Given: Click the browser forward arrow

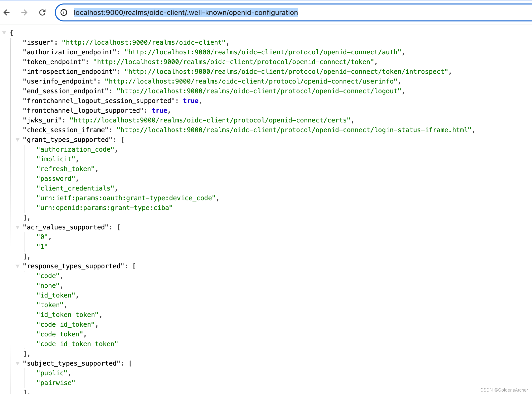Looking at the screenshot, I should [x=24, y=12].
